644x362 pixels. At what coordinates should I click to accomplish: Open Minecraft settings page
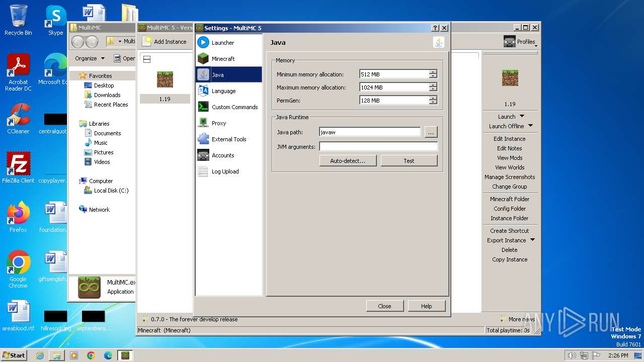coord(229,59)
